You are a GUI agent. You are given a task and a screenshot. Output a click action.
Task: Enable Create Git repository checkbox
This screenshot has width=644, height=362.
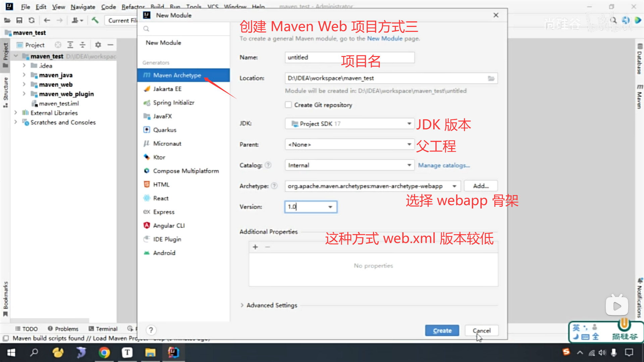(x=288, y=105)
